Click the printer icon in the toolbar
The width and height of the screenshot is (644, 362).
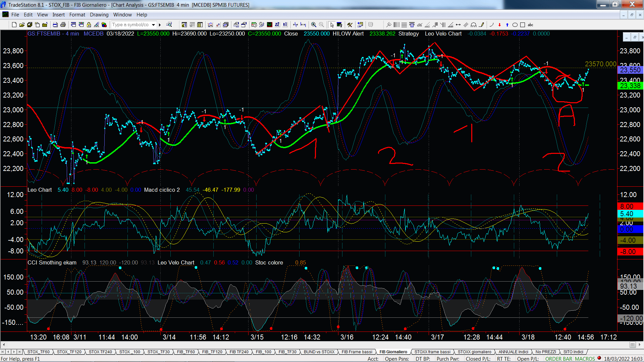tap(63, 25)
